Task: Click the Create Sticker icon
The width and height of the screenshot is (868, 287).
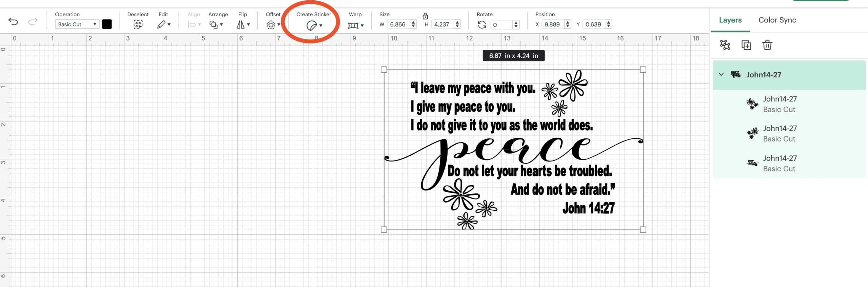Action: click(311, 25)
